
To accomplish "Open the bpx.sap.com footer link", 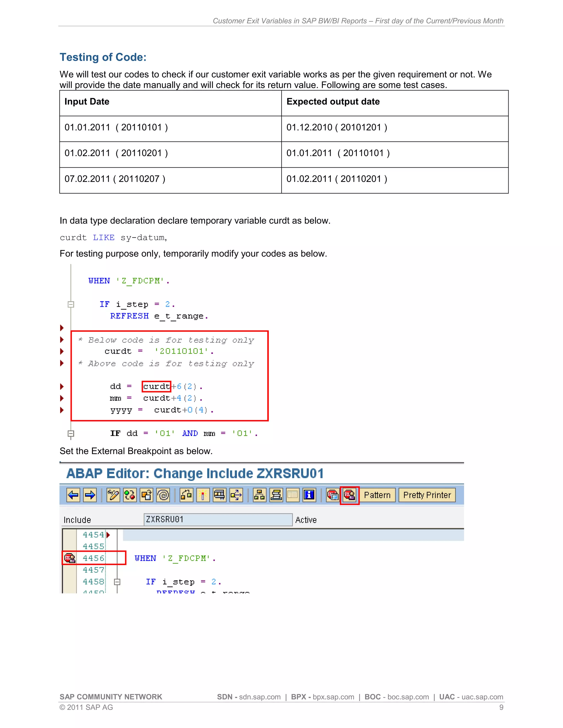I will click(333, 697).
